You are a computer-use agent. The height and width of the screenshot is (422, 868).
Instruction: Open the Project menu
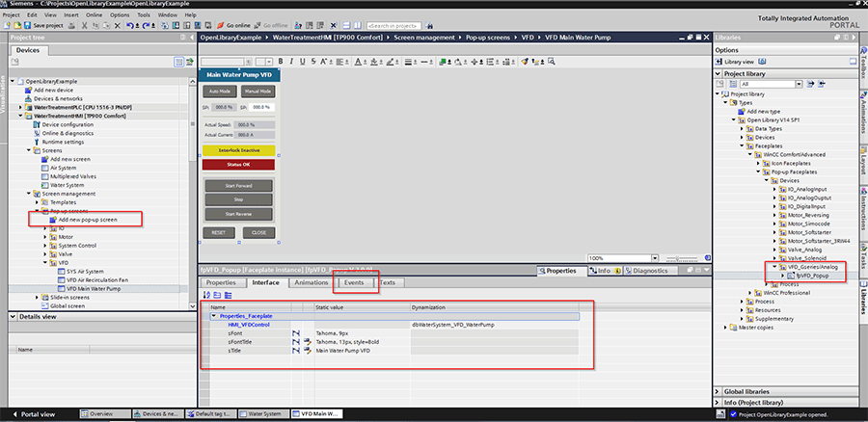11,14
